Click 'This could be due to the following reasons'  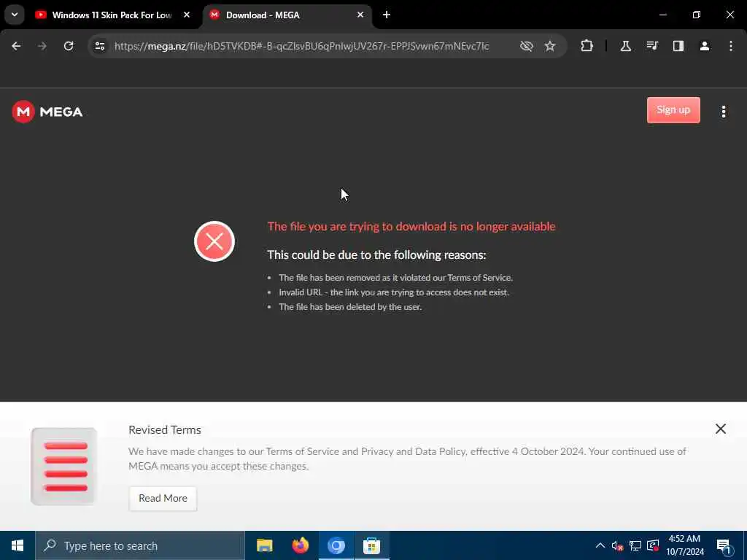376,254
